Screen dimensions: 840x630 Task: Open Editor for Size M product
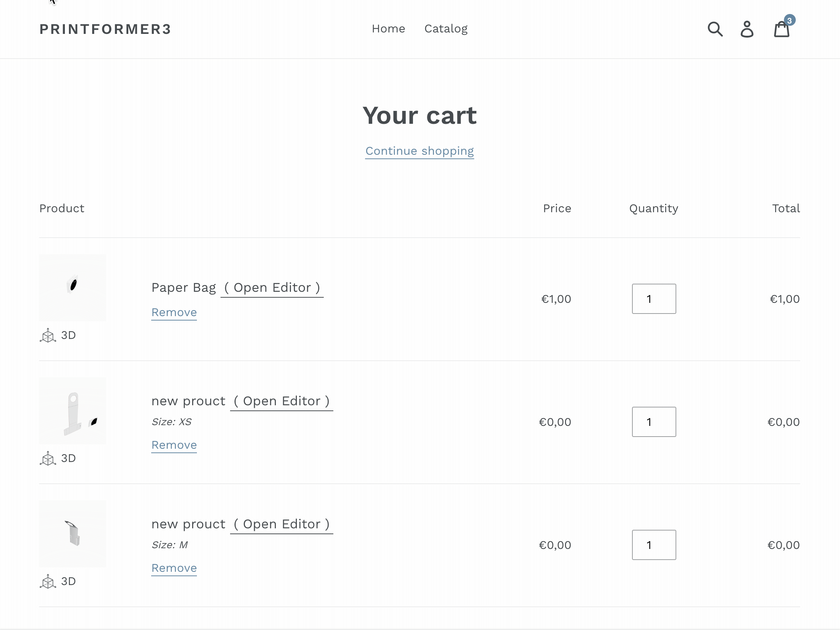pos(281,524)
